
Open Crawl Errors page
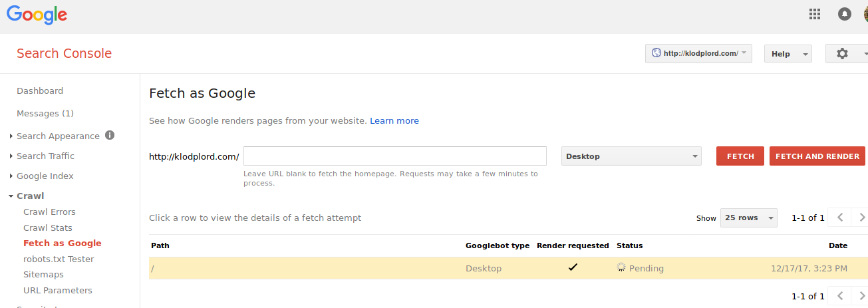(x=49, y=212)
